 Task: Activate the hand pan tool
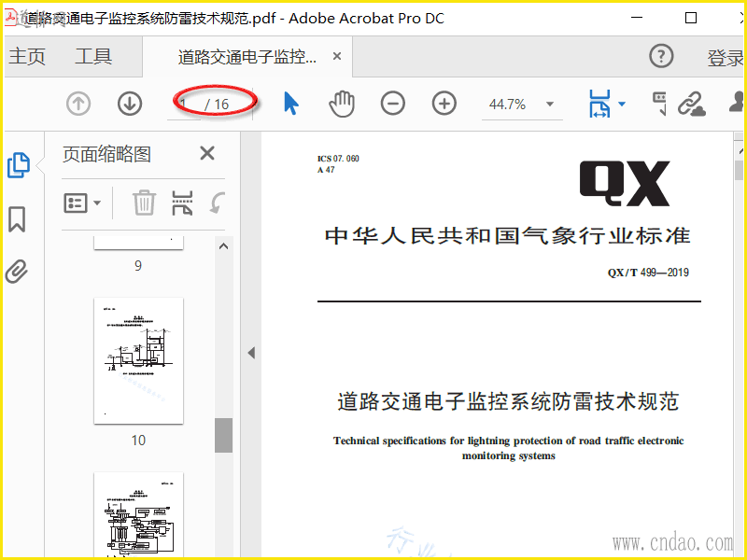coord(342,104)
